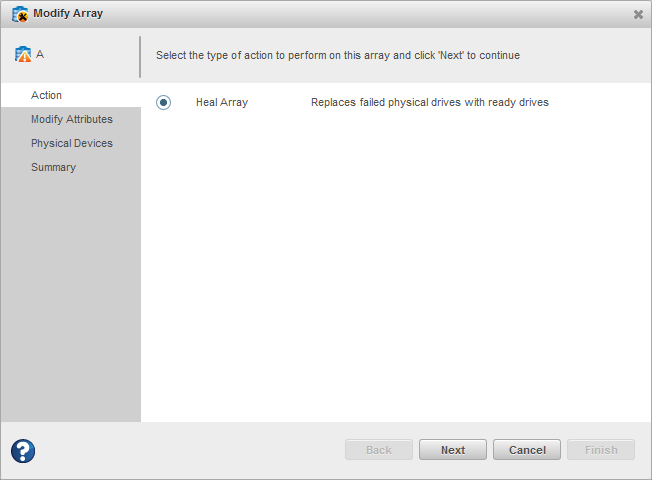Image resolution: width=652 pixels, height=480 pixels.
Task: Cancel the array modification
Action: pos(527,450)
